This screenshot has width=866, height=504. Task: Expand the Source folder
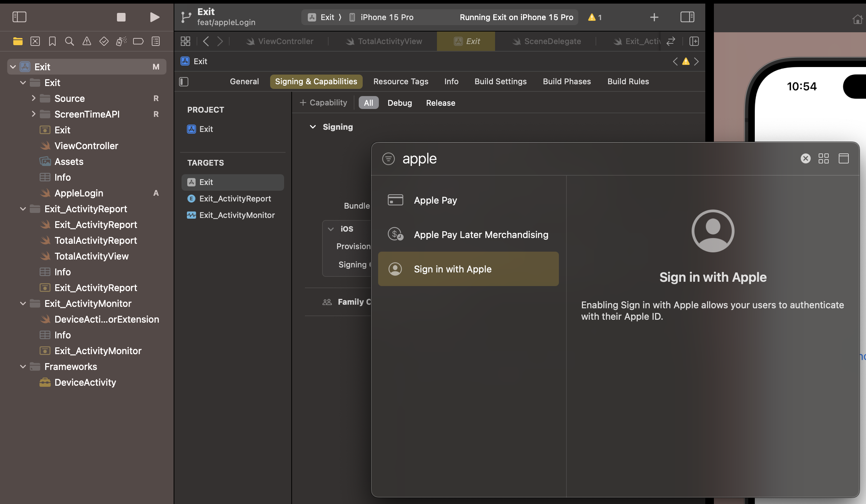click(x=33, y=98)
